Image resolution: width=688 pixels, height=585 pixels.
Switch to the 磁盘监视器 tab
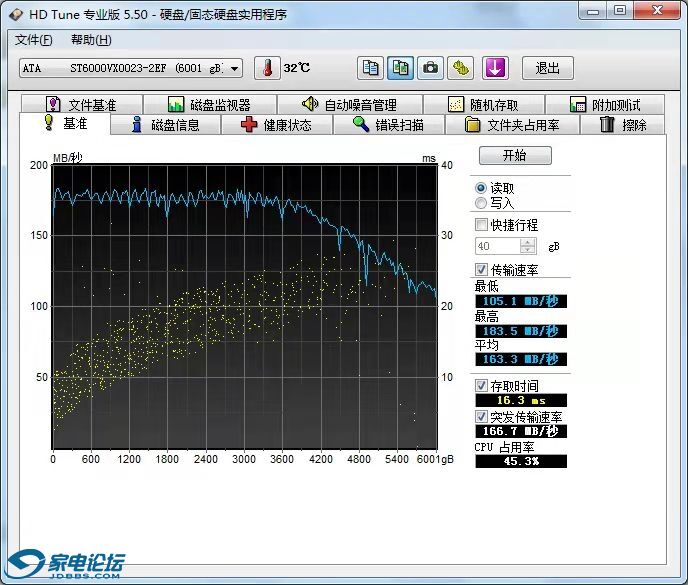210,104
